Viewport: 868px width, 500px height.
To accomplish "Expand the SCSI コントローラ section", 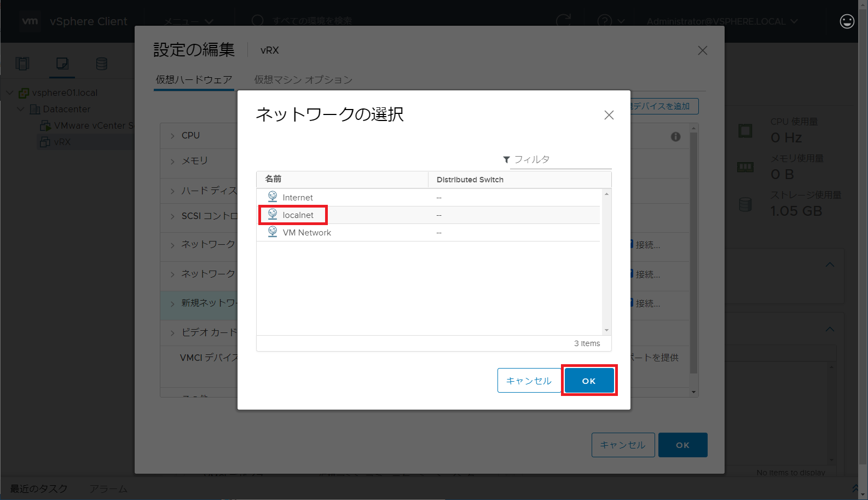I will pyautogui.click(x=172, y=217).
